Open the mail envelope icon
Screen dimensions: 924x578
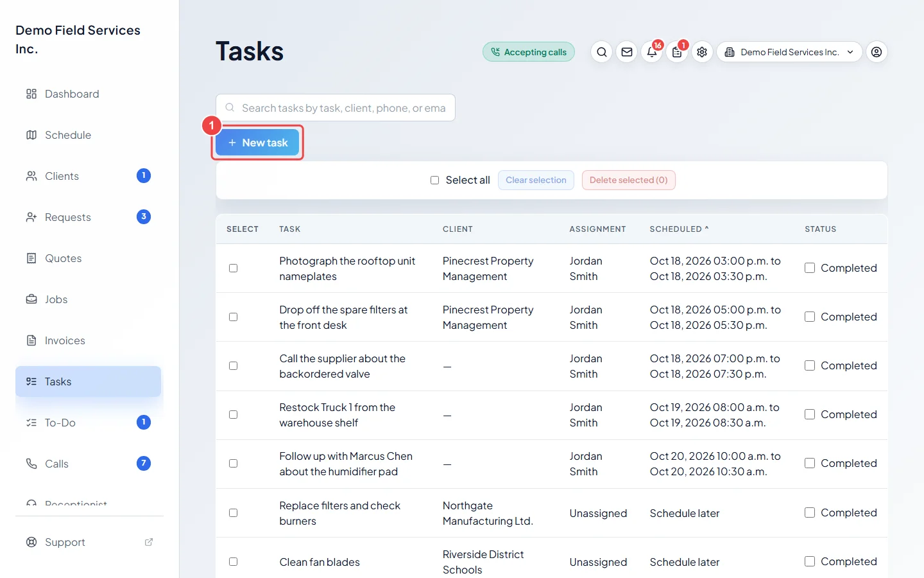(x=627, y=52)
